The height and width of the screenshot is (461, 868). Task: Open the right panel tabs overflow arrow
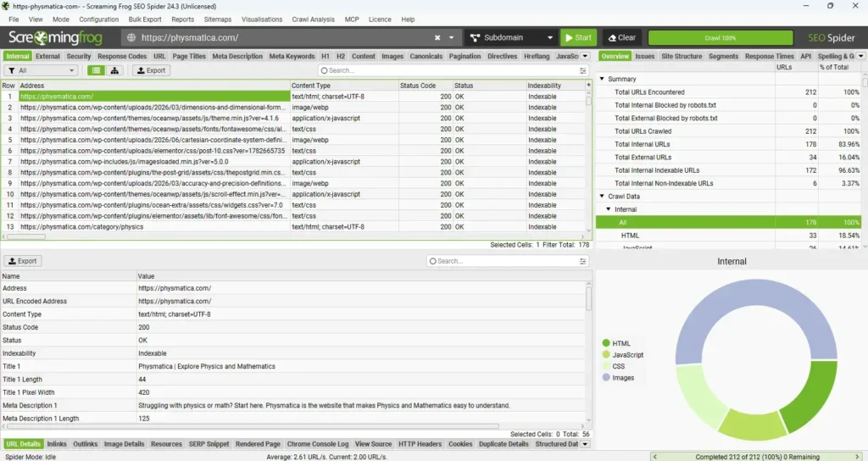[x=861, y=56]
